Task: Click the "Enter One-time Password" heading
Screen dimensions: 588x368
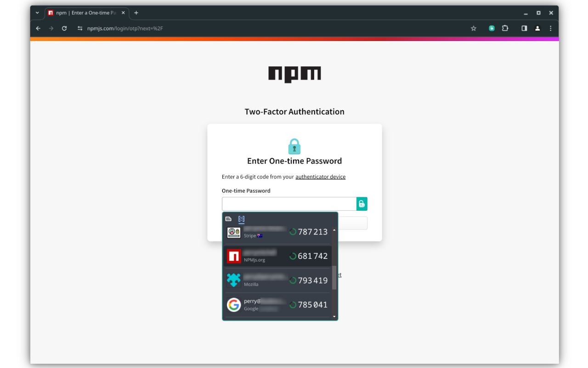Action: click(x=294, y=161)
